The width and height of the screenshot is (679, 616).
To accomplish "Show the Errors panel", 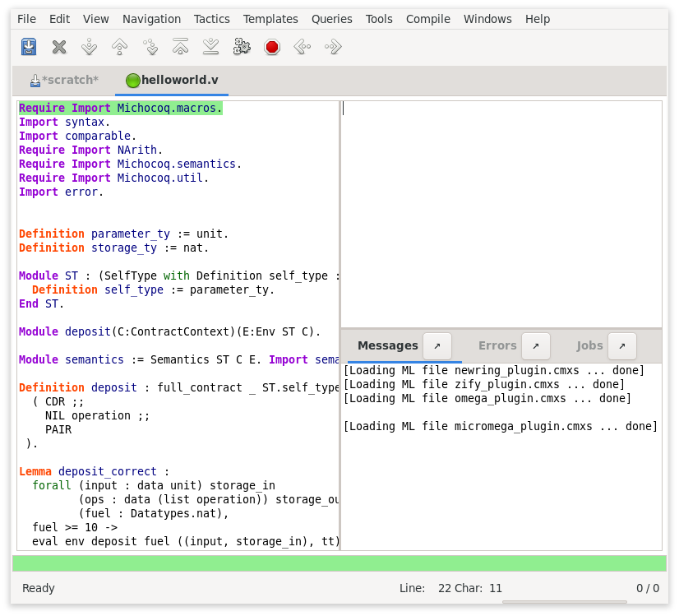I will (497, 345).
